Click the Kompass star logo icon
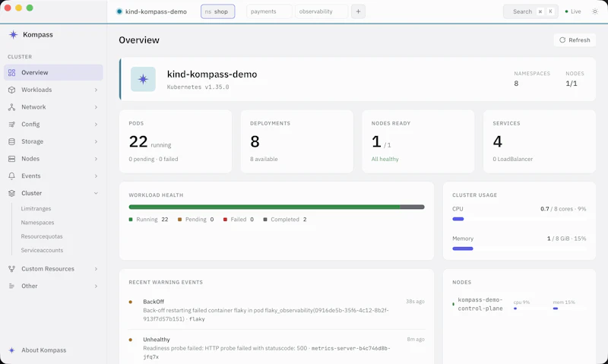 coord(13,34)
